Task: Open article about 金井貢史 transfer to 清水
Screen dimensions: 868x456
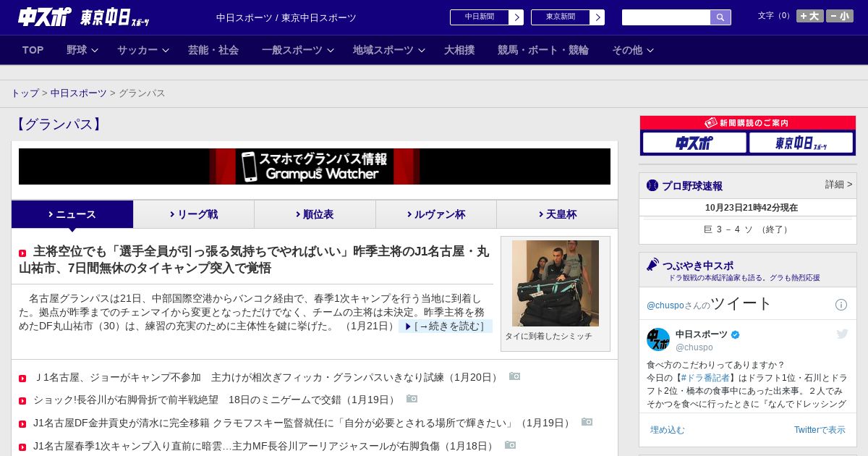Action: pos(303,423)
